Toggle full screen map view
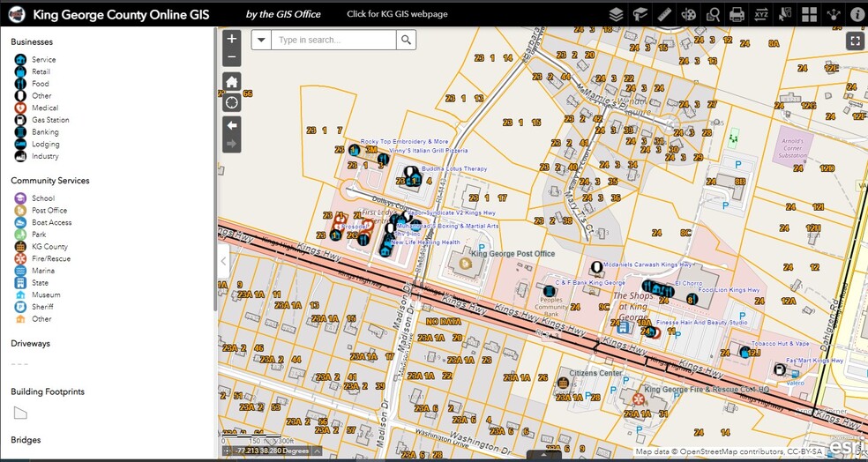The width and height of the screenshot is (868, 462). [x=856, y=41]
